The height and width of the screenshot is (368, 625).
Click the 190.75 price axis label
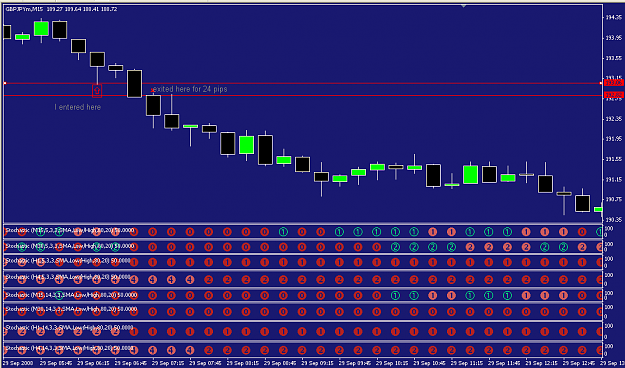(613, 199)
